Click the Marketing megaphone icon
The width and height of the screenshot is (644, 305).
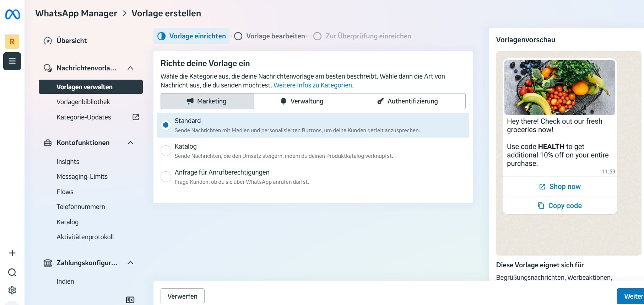pyautogui.click(x=190, y=101)
